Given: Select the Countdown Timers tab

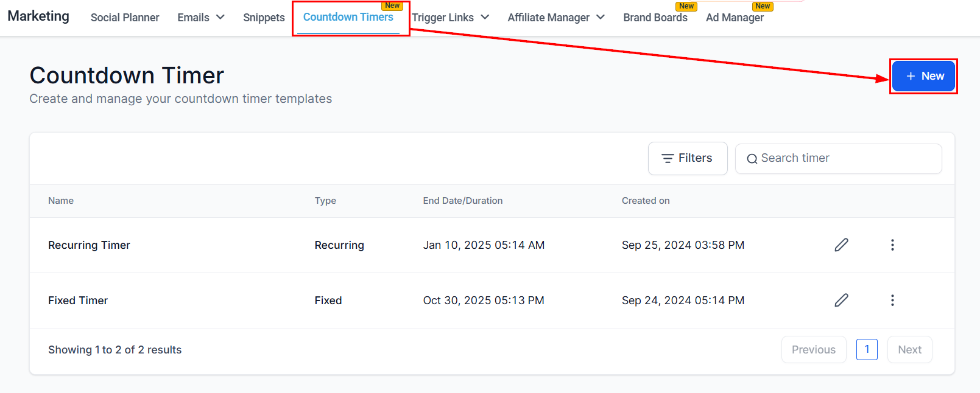Looking at the screenshot, I should pos(348,17).
